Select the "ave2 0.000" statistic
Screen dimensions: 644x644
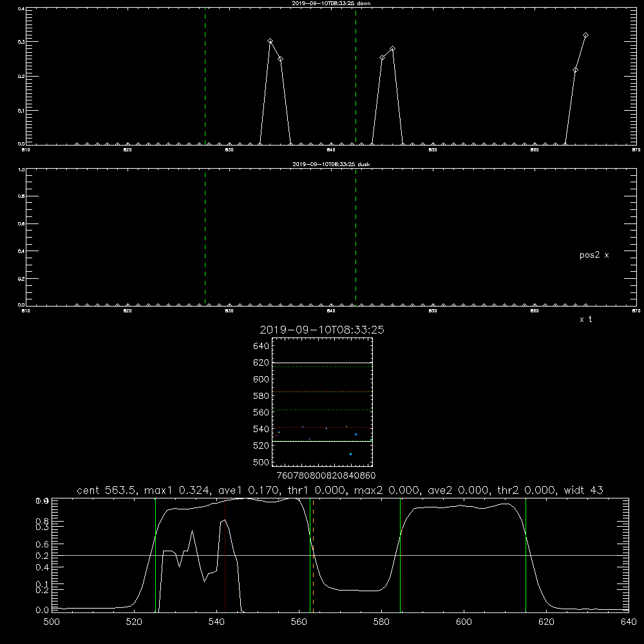point(459,490)
